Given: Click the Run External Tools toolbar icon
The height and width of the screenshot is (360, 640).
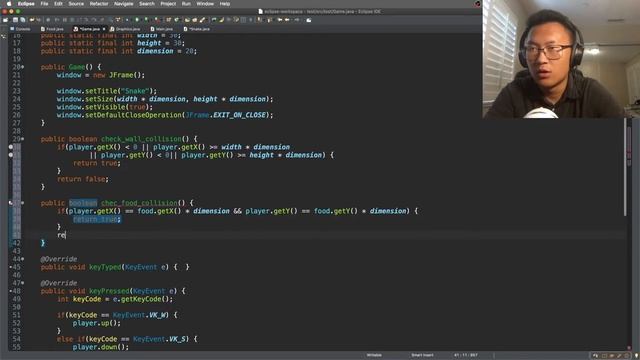Looking at the screenshot, I should [156, 20].
